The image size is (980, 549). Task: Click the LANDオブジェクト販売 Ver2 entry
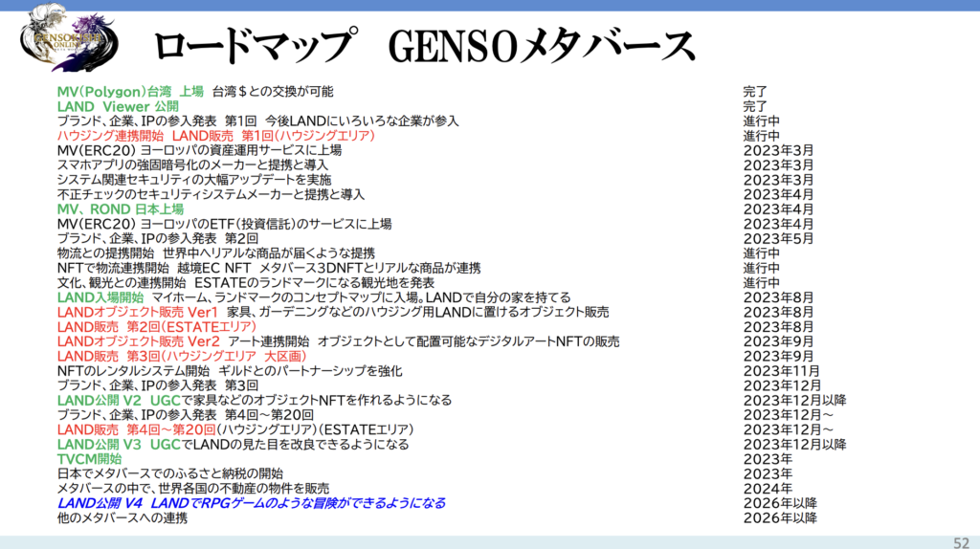(139, 341)
